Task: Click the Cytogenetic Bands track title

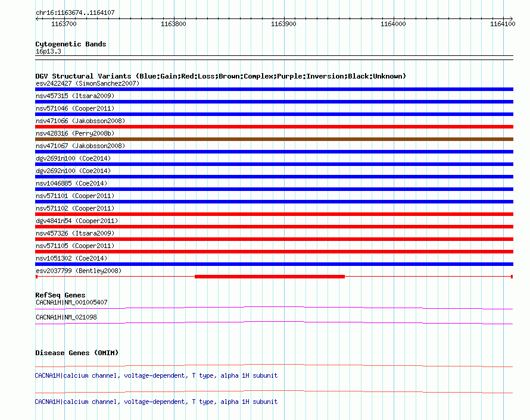Action: tap(71, 44)
